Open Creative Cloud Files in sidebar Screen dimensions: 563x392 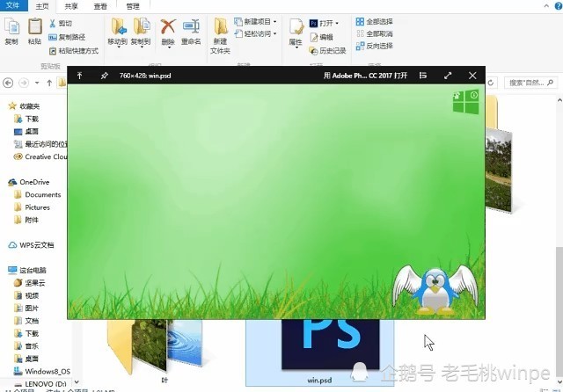pos(40,156)
